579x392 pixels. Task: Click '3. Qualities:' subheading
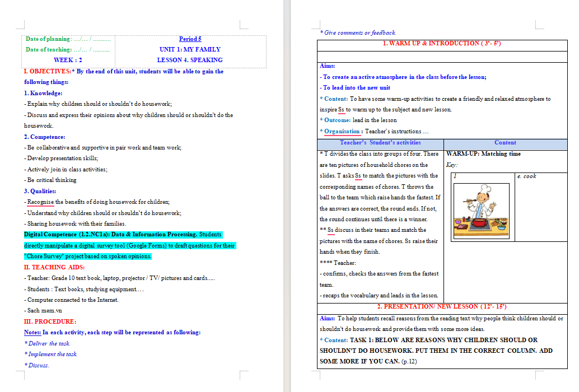(40, 191)
